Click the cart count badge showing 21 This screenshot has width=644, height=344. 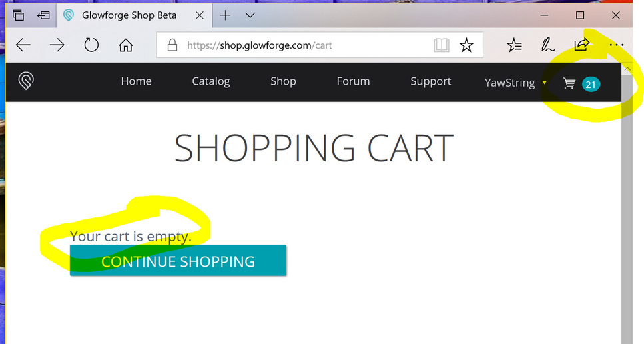coord(591,85)
